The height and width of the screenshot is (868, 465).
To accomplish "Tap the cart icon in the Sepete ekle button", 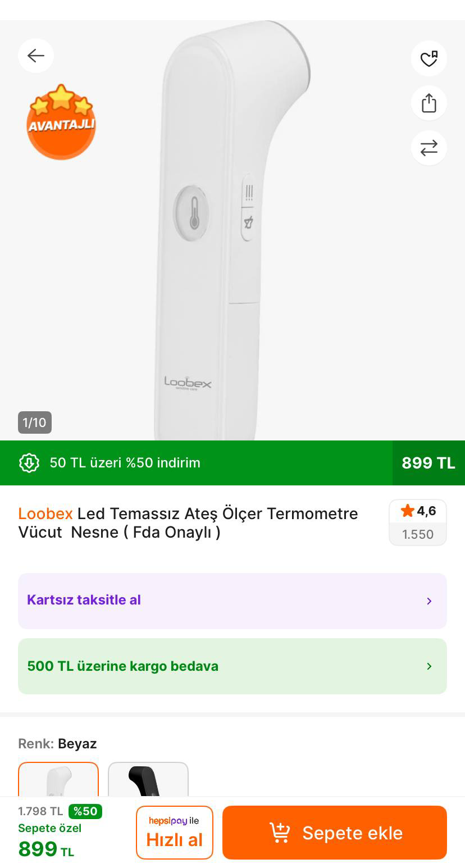I will pyautogui.click(x=280, y=833).
